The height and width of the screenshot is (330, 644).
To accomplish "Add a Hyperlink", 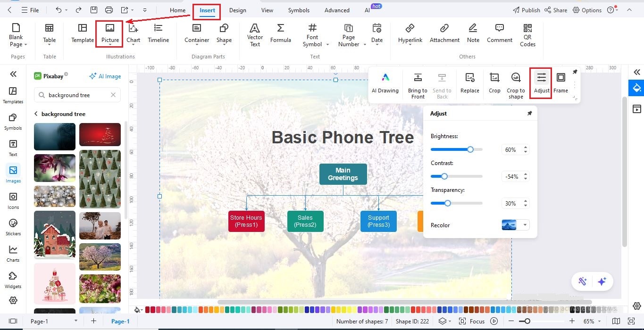I will tap(410, 34).
